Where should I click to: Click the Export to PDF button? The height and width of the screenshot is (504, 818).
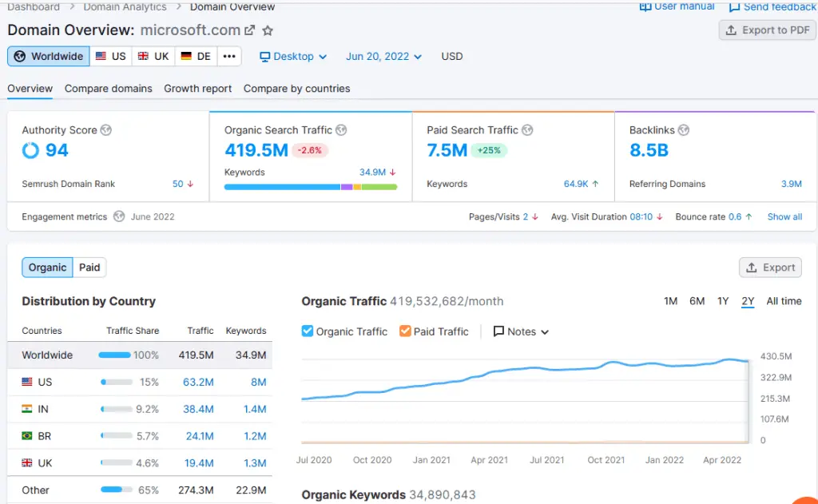coord(767,30)
